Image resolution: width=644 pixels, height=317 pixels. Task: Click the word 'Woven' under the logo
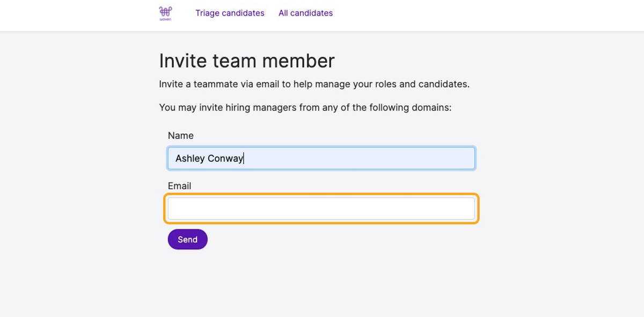click(x=165, y=19)
